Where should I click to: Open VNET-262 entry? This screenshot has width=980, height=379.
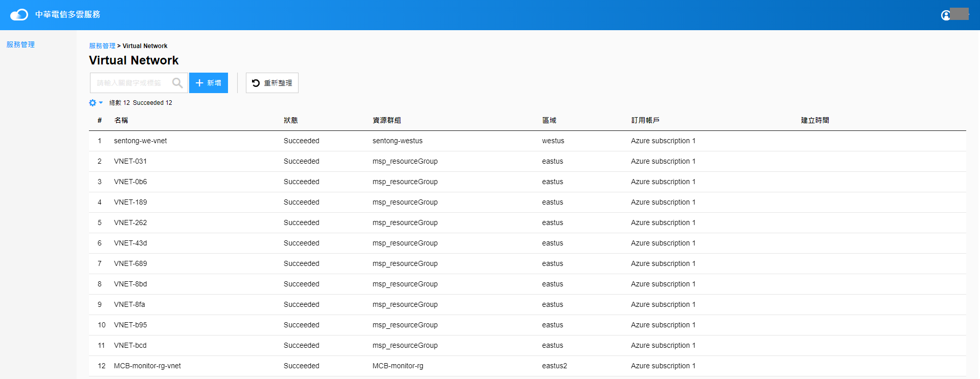point(130,222)
